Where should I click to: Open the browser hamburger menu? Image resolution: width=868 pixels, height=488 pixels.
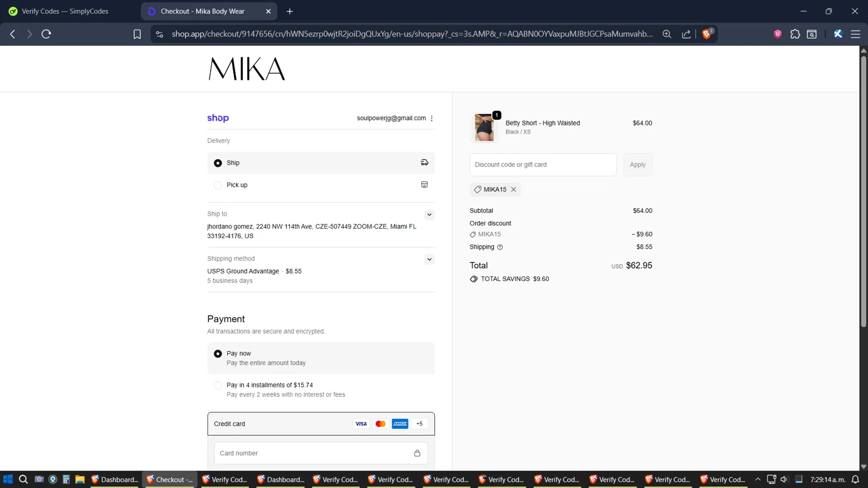point(855,34)
